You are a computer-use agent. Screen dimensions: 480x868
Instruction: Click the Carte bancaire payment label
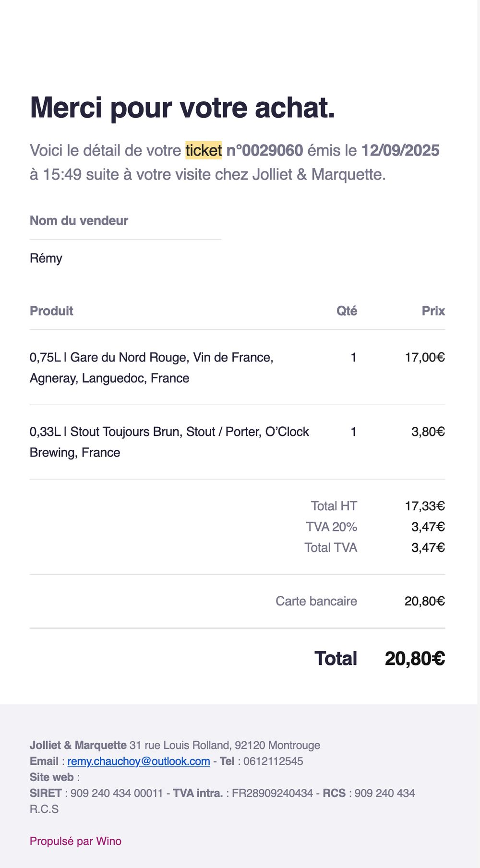pyautogui.click(x=316, y=601)
